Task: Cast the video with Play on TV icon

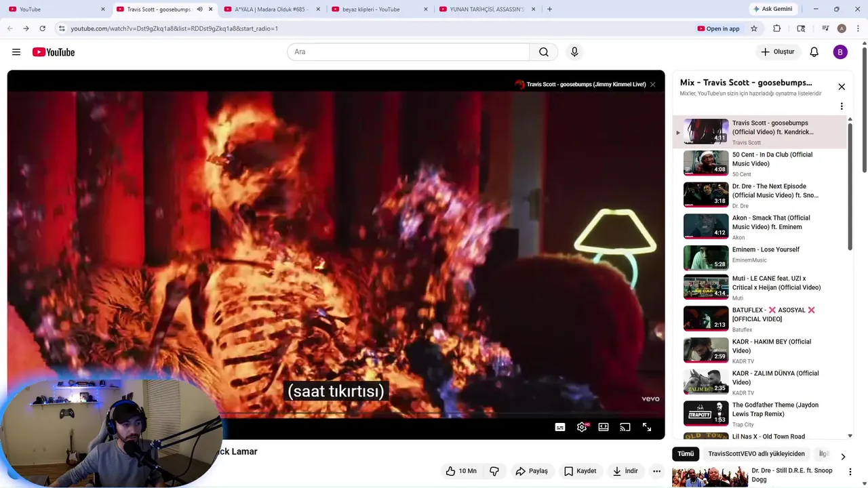Action: pyautogui.click(x=625, y=427)
